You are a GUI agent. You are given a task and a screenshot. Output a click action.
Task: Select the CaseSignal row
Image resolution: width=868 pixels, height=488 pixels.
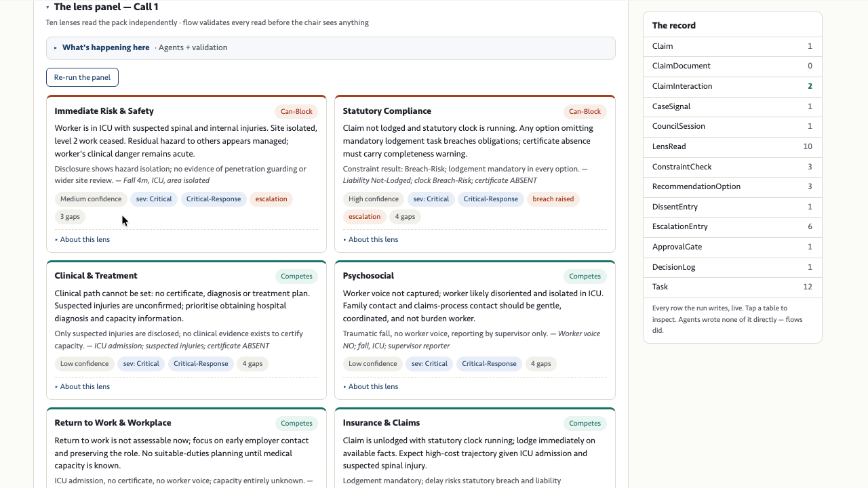732,106
